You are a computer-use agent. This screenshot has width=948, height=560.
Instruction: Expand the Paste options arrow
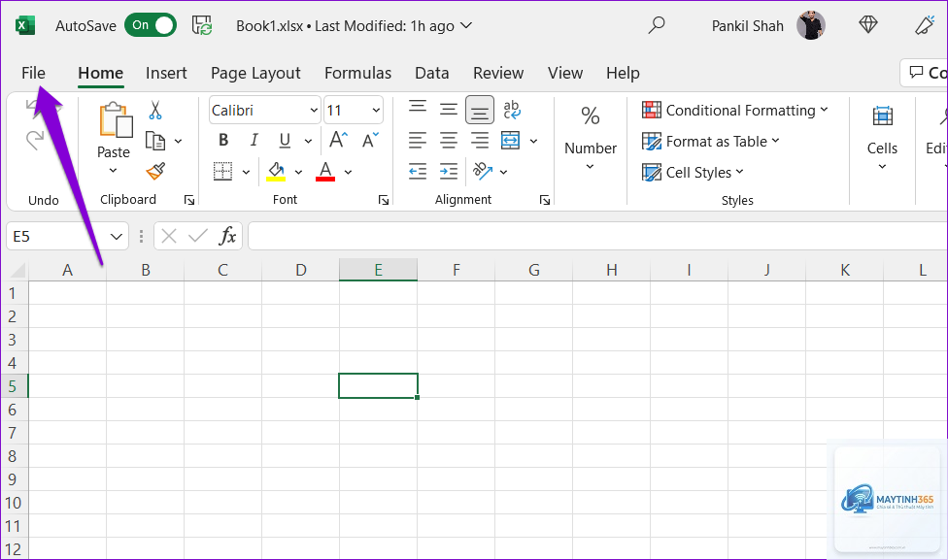pos(113,171)
